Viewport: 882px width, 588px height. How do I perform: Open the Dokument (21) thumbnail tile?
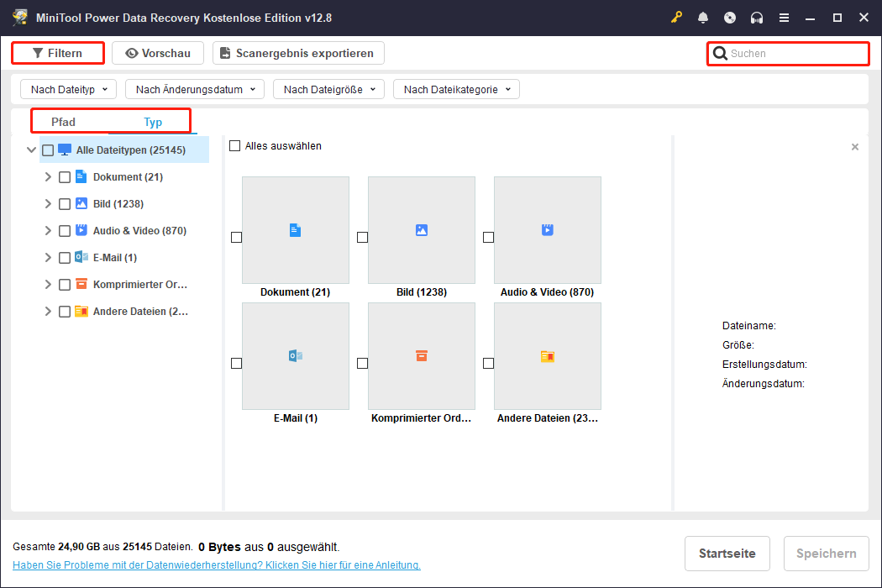[x=296, y=230]
